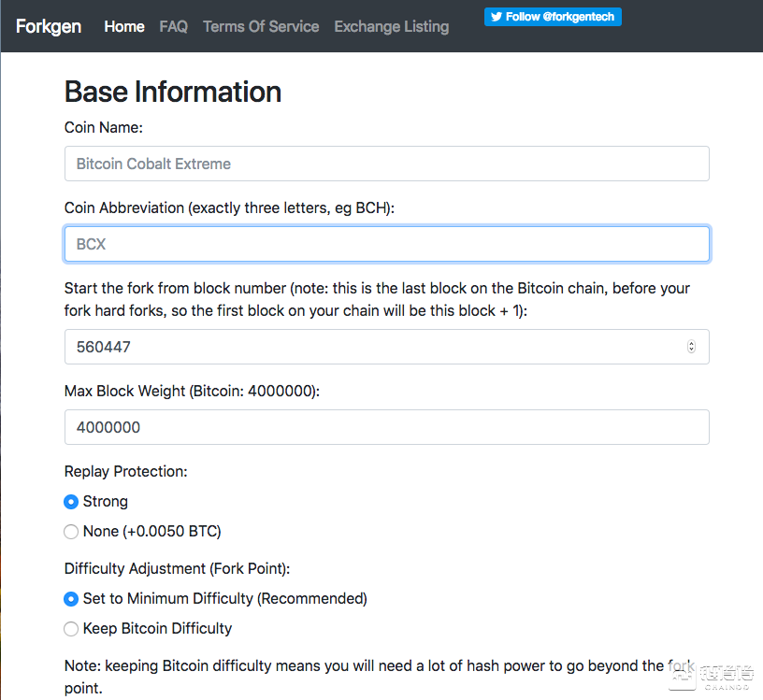Viewport: 763px width, 700px height.
Task: Click the Max Block Weight field
Action: point(386,427)
